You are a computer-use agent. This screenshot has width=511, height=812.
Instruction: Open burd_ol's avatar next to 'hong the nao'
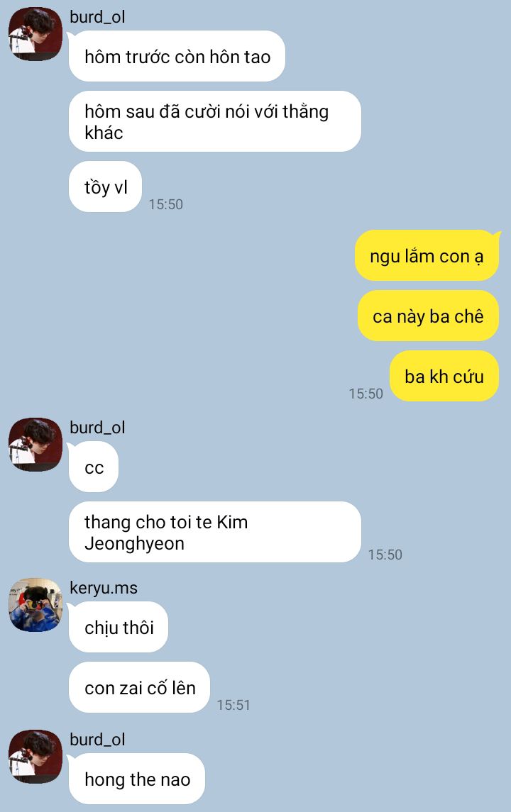[x=35, y=757]
